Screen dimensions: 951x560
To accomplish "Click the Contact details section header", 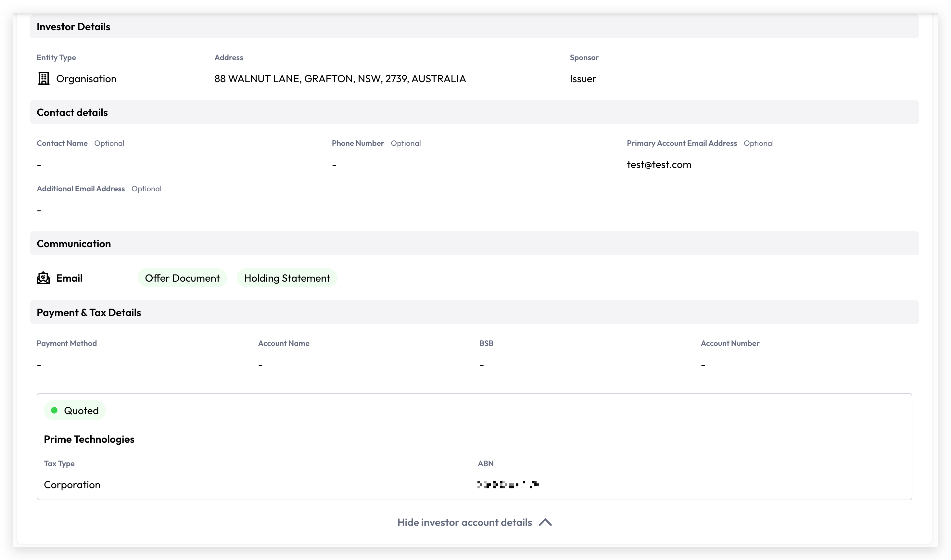I will [x=475, y=112].
